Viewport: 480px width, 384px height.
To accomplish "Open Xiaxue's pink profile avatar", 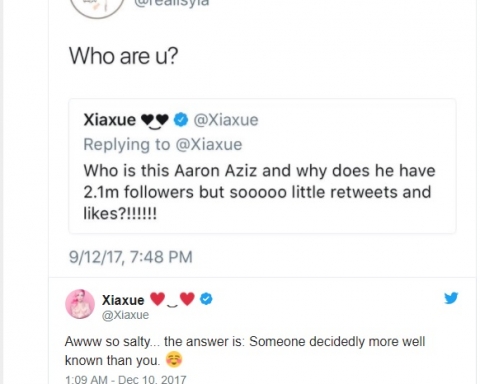I will [x=80, y=304].
